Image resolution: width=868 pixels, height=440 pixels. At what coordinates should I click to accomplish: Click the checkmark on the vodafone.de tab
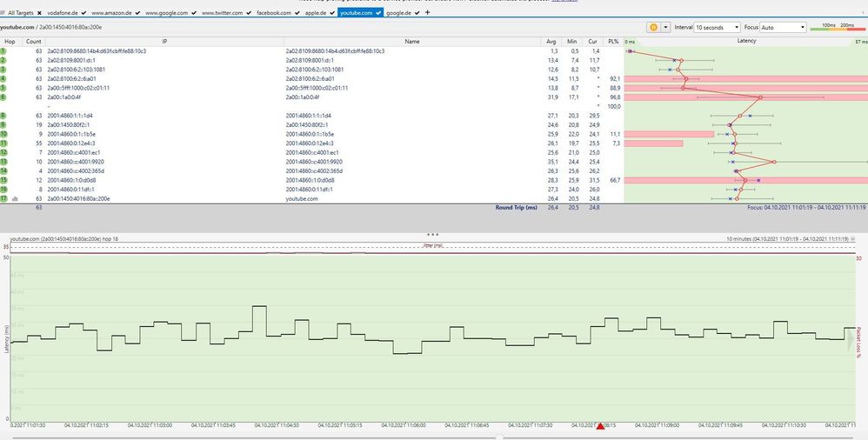83,13
